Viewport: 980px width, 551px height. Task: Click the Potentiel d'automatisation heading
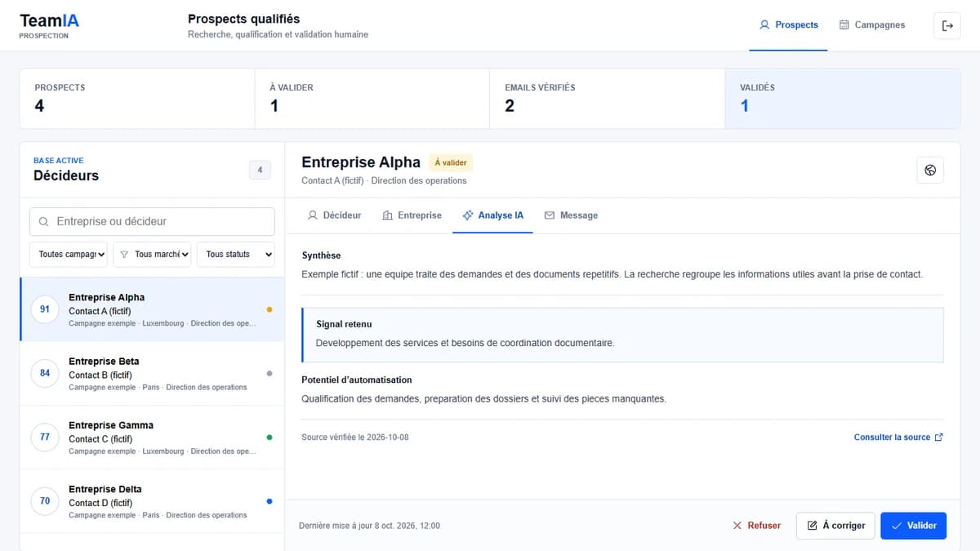coord(357,380)
